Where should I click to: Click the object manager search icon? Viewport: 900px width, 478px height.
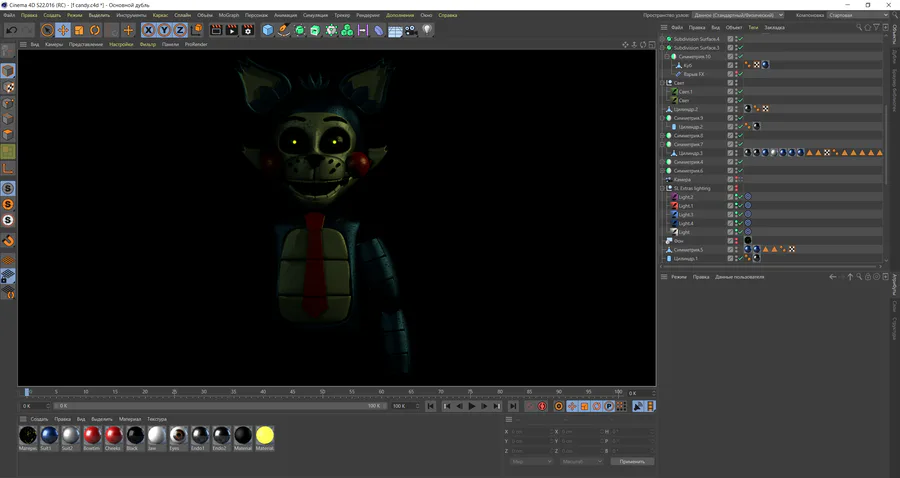point(859,27)
